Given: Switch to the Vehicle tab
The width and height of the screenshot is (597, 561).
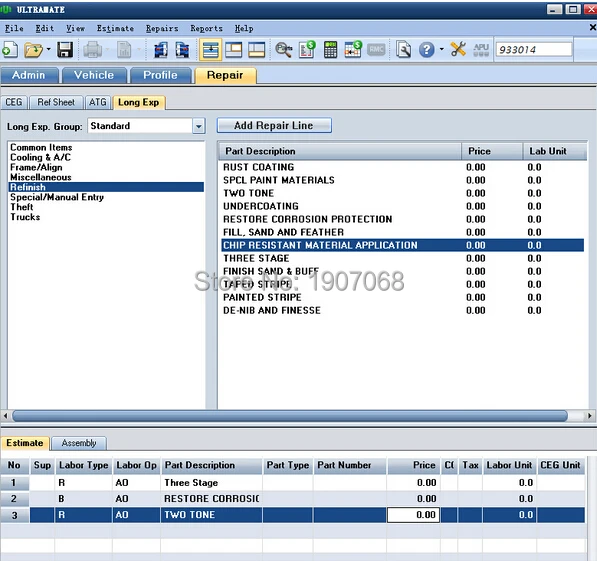Looking at the screenshot, I should (x=94, y=75).
